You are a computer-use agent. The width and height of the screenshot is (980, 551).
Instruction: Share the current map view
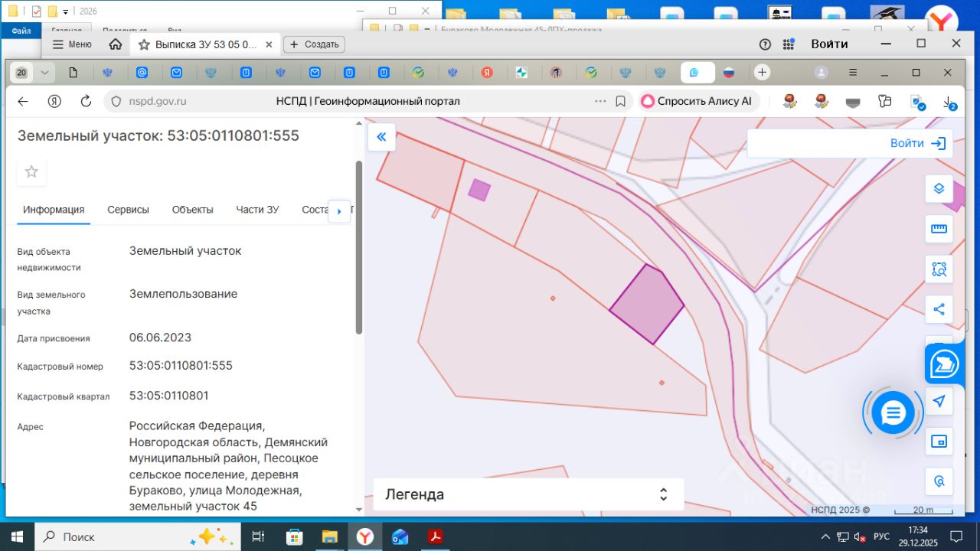[x=939, y=309]
